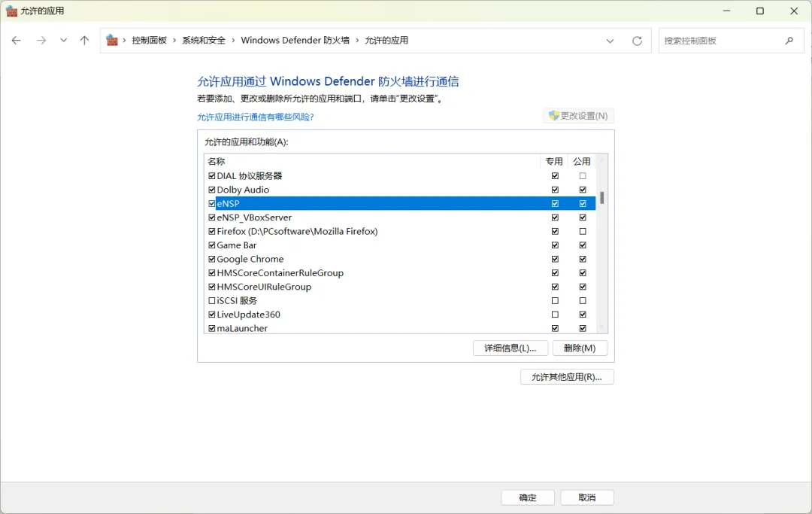Open the recent locations chevron

[x=63, y=41]
